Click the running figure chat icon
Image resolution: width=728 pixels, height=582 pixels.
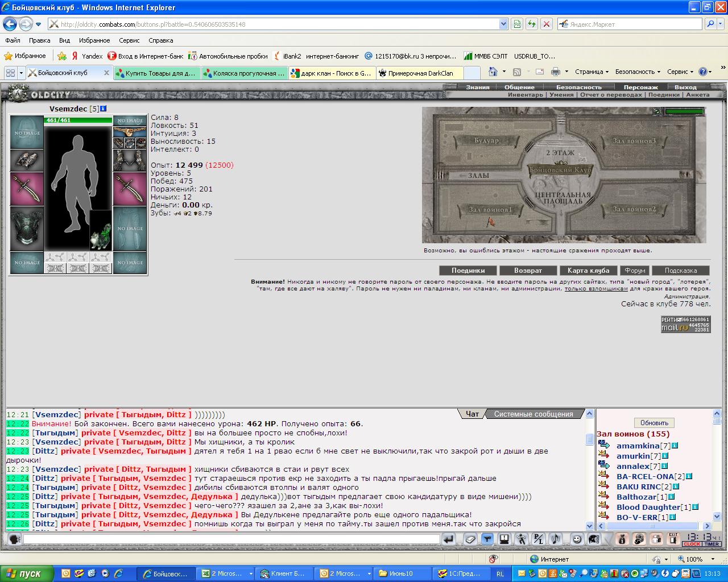[x=521, y=539]
